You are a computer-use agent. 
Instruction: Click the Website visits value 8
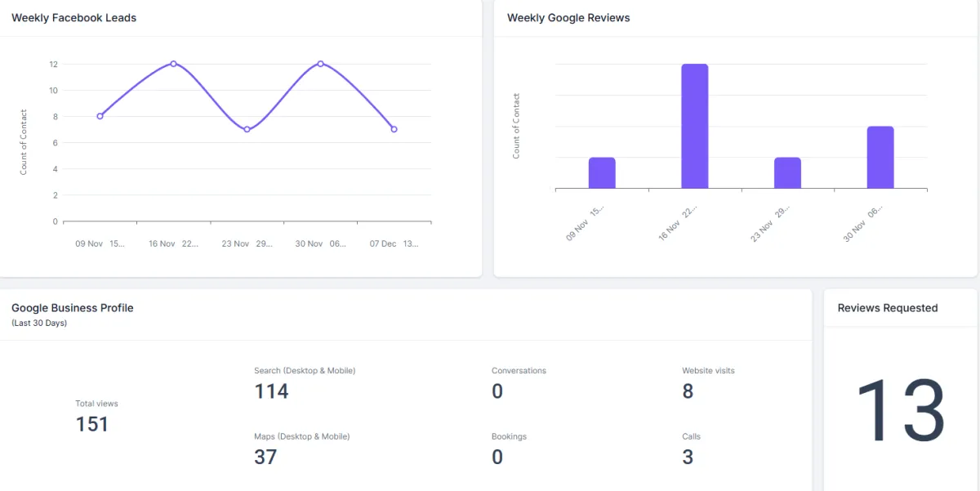click(x=688, y=391)
